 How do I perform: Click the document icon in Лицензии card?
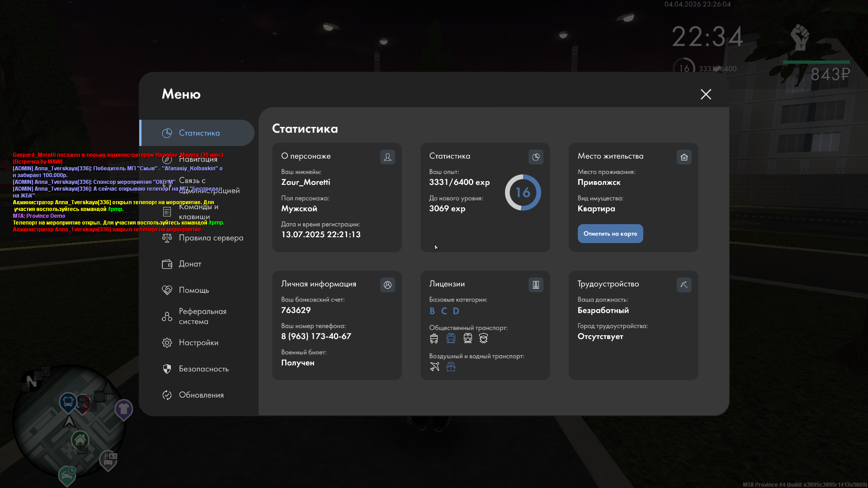tap(536, 285)
